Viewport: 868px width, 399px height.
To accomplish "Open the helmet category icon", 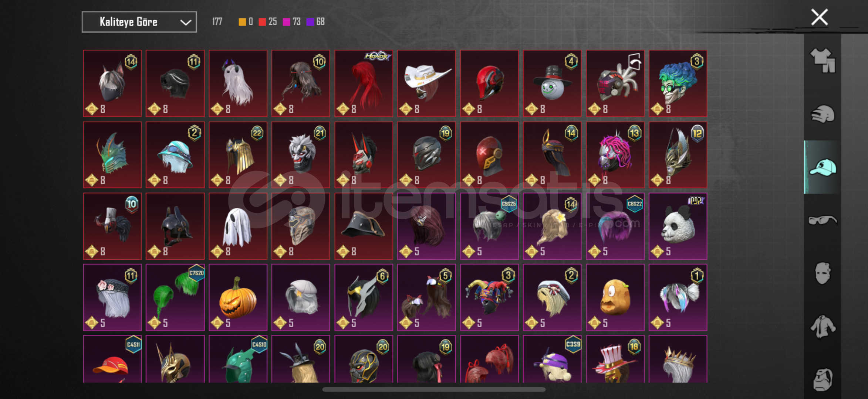I will click(x=823, y=114).
